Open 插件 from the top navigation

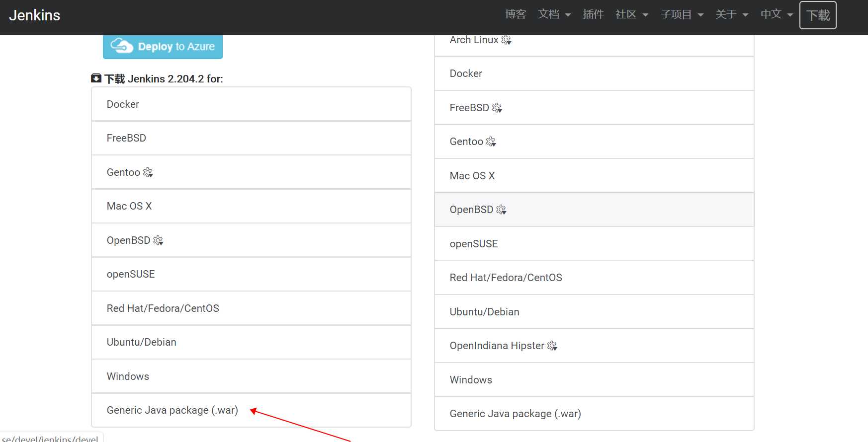593,15
